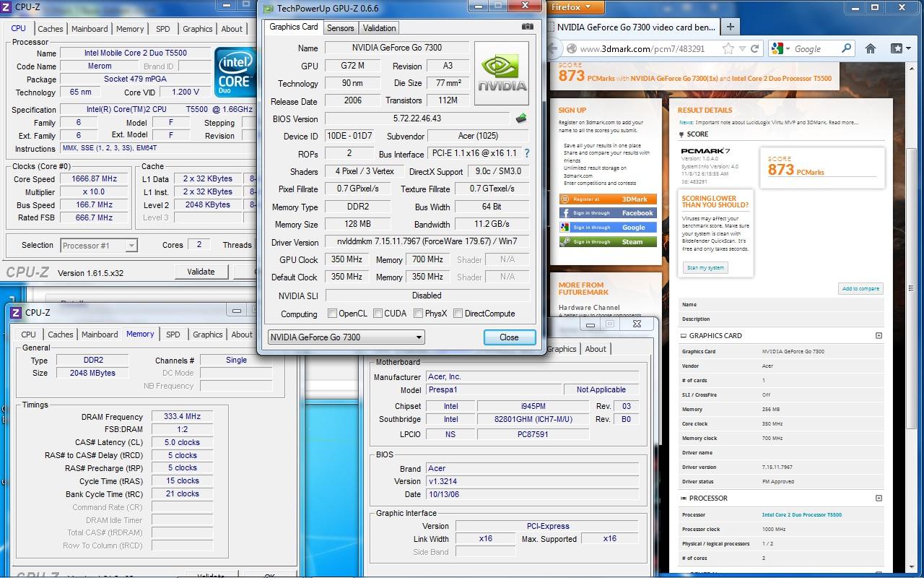Screen dimensions: 924x578
Task: Click the Memory Size value 128 MB
Action: 357,225
